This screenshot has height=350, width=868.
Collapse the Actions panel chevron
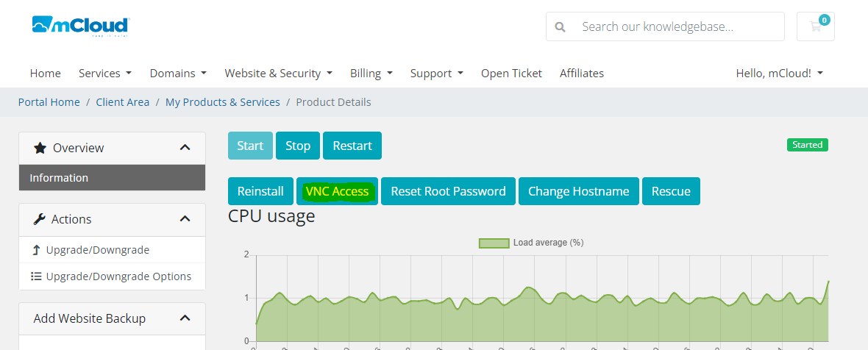pyautogui.click(x=185, y=219)
